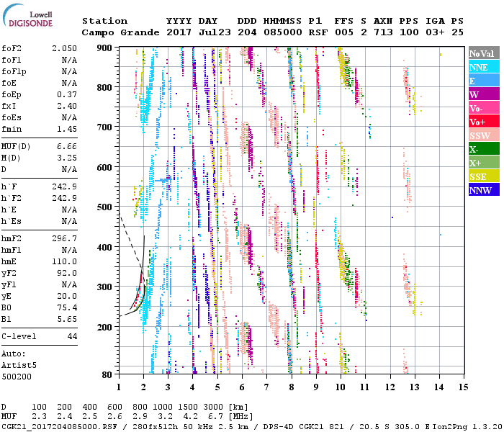The height and width of the screenshot is (432, 504).
Task: Select the NoVal gray legend swatch
Action: tap(483, 53)
